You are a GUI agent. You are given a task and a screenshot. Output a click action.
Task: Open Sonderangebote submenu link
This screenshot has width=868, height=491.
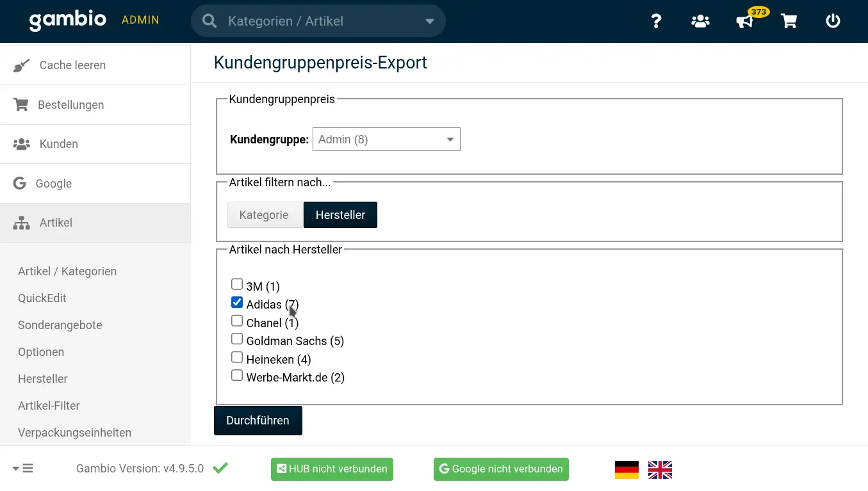(x=60, y=325)
